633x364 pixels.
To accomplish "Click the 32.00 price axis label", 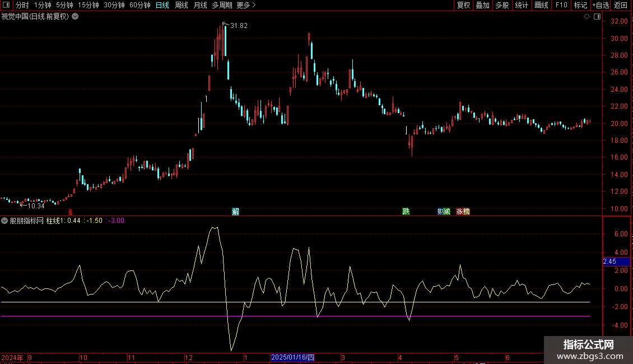I will coord(619,21).
